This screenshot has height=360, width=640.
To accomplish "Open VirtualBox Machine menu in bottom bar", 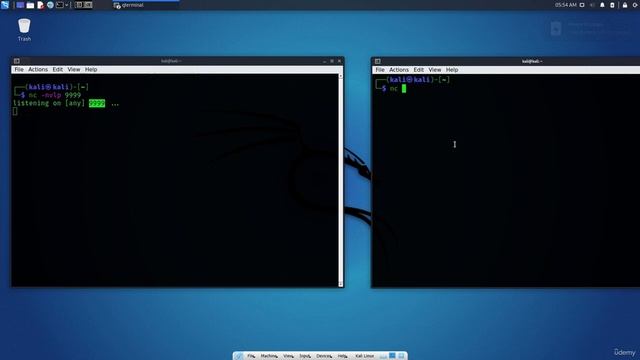I will click(269, 356).
